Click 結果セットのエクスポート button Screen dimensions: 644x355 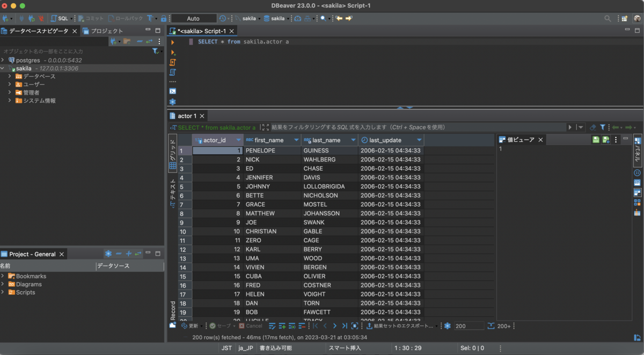[400, 326]
